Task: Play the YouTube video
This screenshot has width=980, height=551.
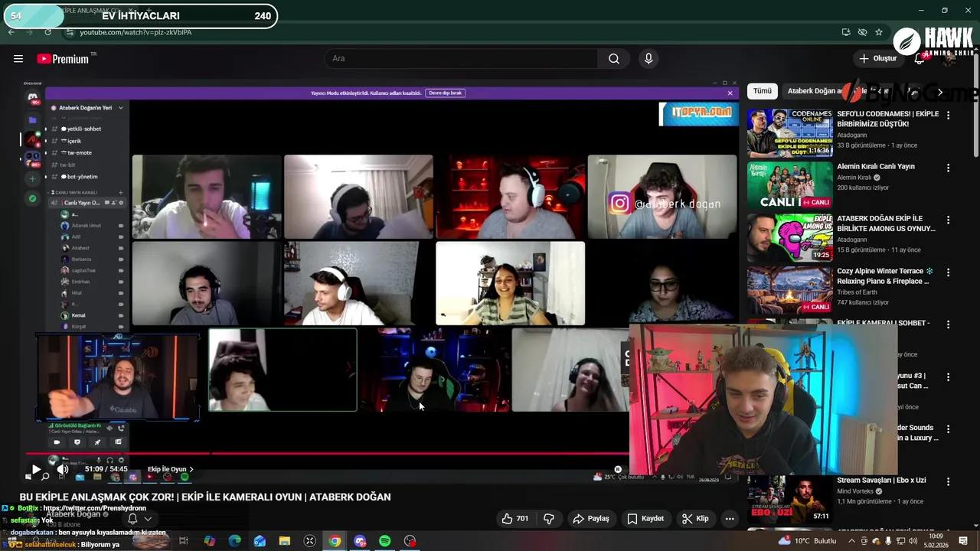Action: (x=35, y=469)
